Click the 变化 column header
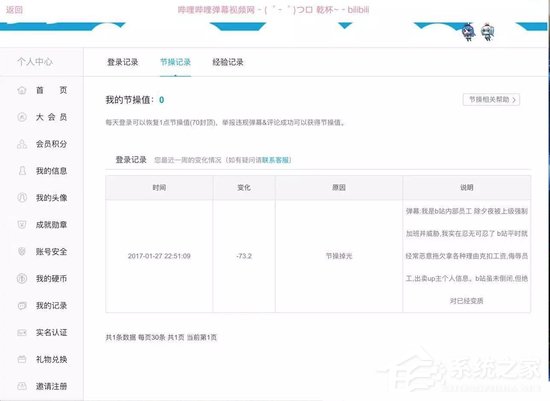 pyautogui.click(x=244, y=188)
